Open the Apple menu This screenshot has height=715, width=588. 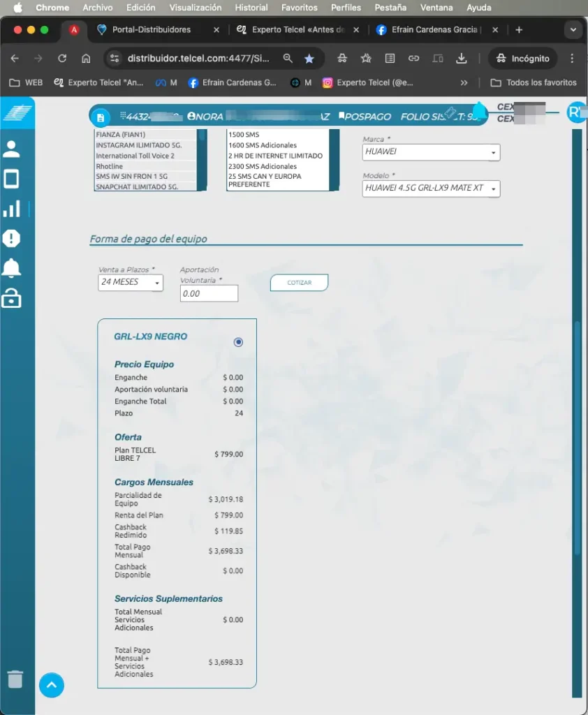(x=17, y=8)
